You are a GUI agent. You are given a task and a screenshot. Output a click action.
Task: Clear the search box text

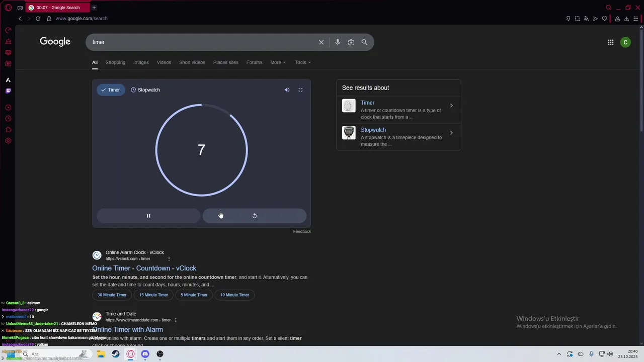[321, 42]
